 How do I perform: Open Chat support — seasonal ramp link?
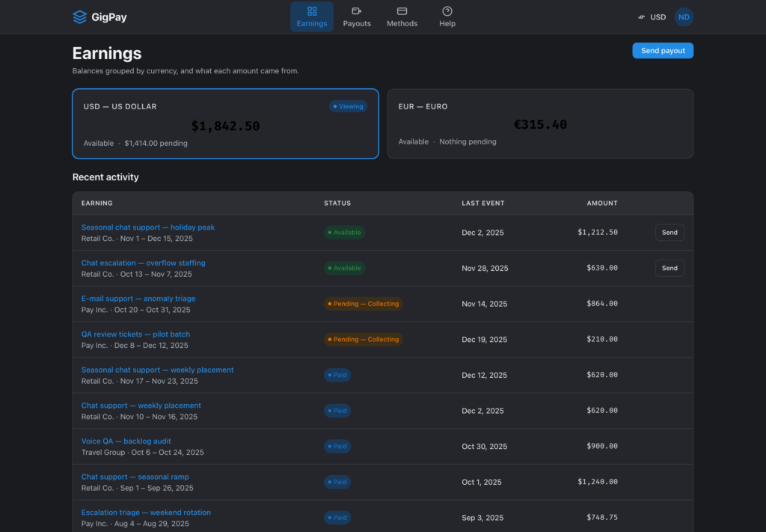[135, 477]
